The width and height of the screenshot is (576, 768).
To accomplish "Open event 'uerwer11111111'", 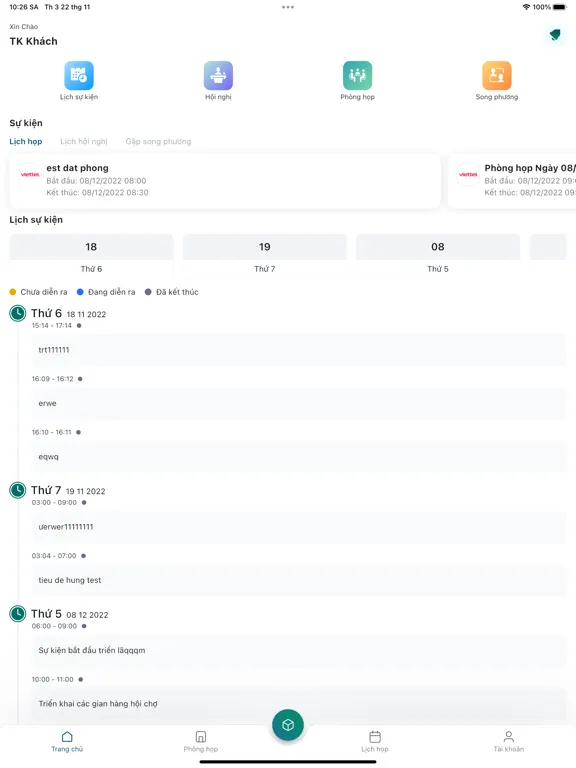I will tap(299, 527).
